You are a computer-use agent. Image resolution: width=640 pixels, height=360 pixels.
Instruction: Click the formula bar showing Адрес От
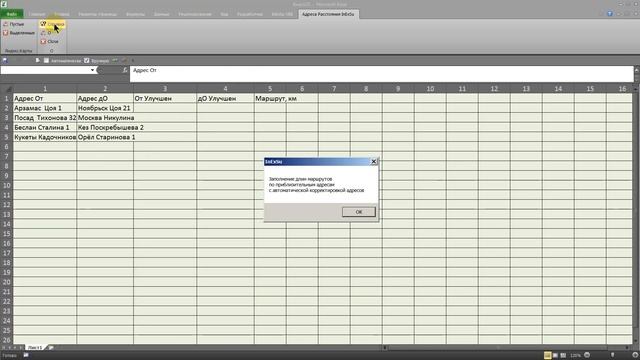(382, 74)
